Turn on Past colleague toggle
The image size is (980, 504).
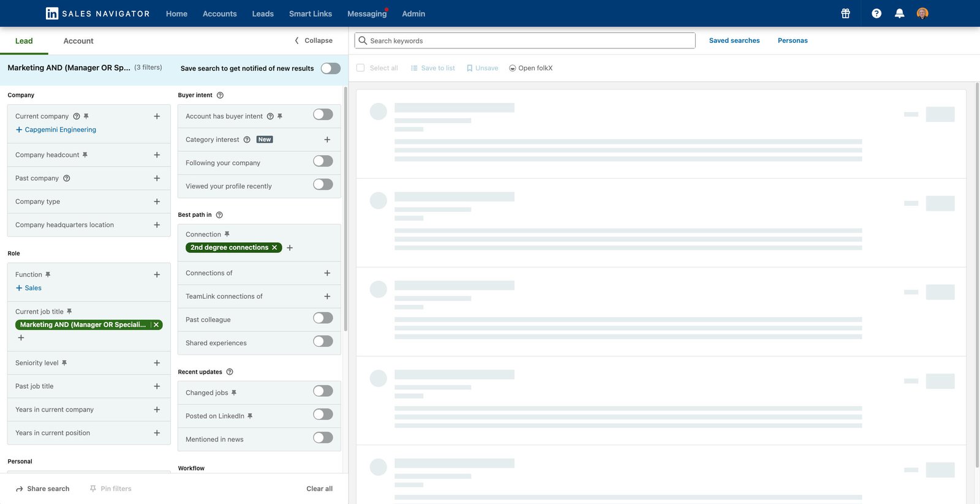point(323,318)
